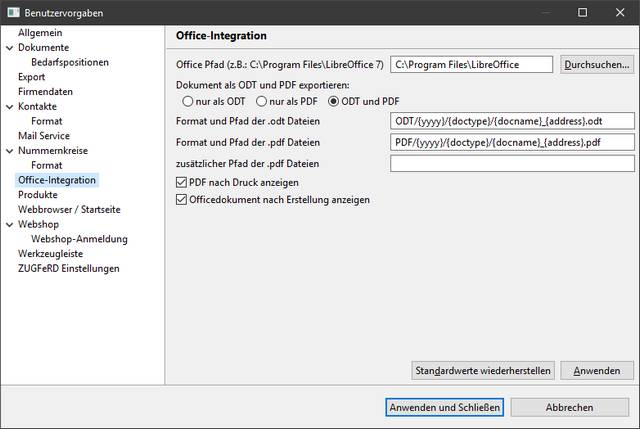
Task: Open Format under Kontakte
Action: [x=47, y=121]
